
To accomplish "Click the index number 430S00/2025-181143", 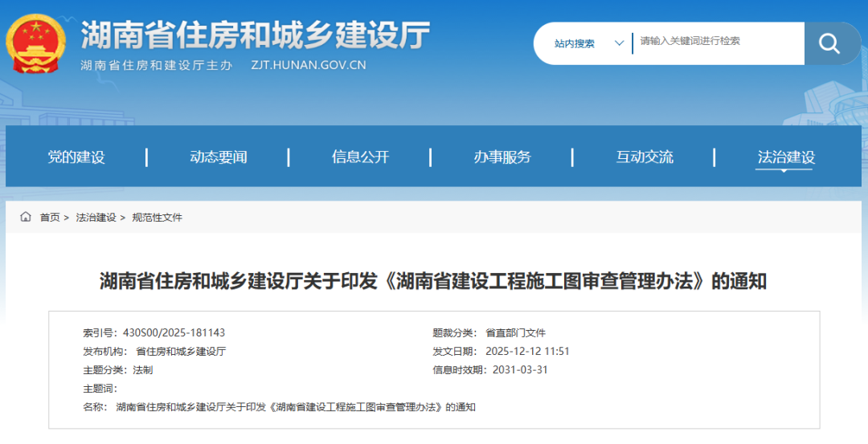I will pyautogui.click(x=174, y=333).
